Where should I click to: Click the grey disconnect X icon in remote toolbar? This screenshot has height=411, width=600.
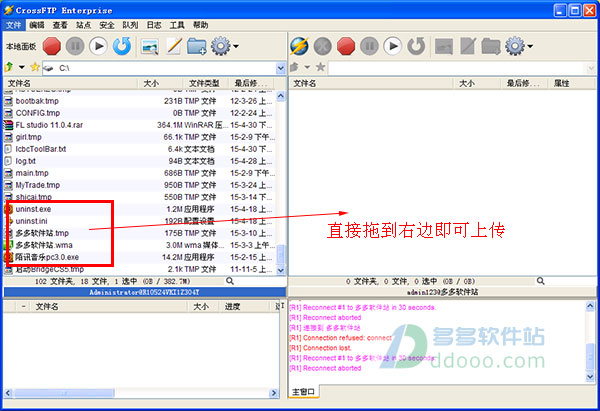(323, 46)
